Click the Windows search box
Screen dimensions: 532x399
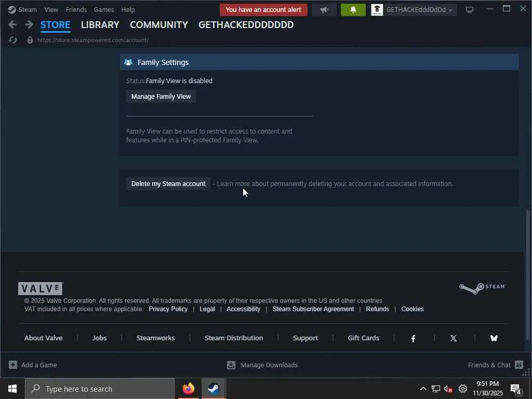(100, 389)
